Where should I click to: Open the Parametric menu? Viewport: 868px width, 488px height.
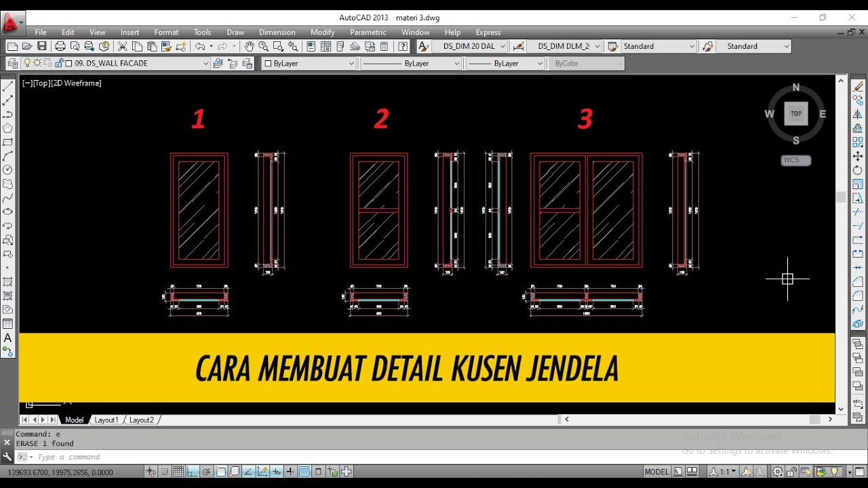click(x=368, y=32)
